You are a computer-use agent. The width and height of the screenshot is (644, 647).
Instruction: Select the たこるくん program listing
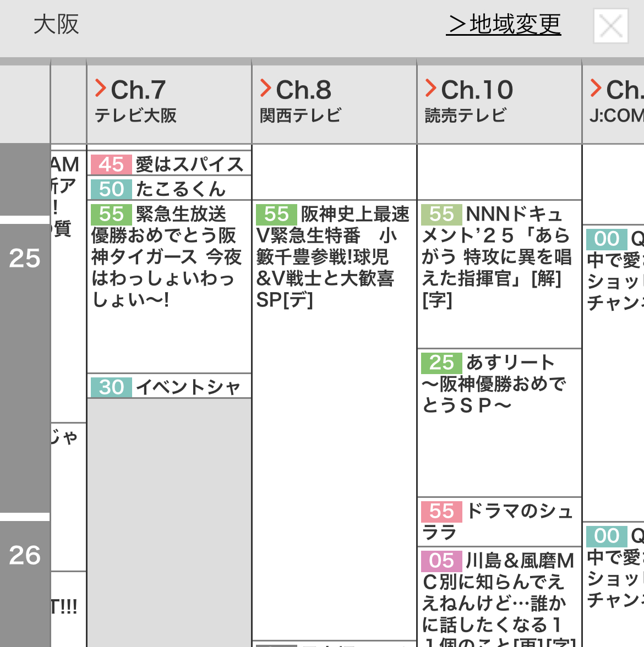[x=169, y=189]
